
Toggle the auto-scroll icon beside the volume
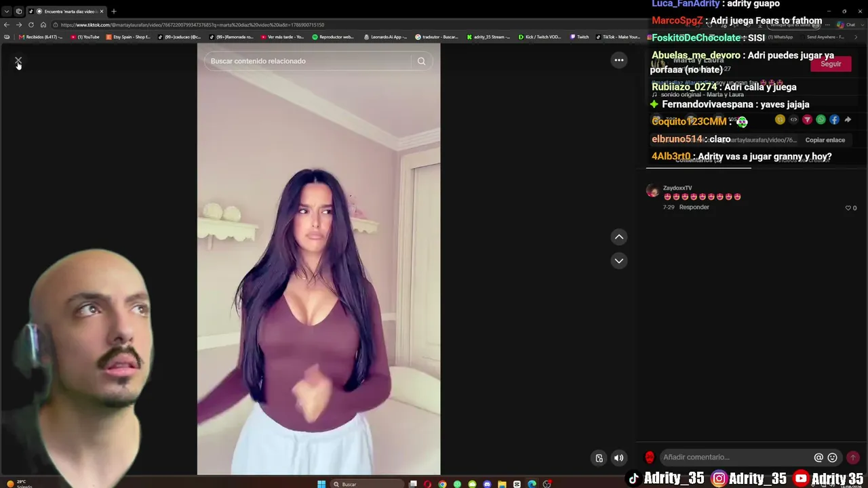(599, 457)
